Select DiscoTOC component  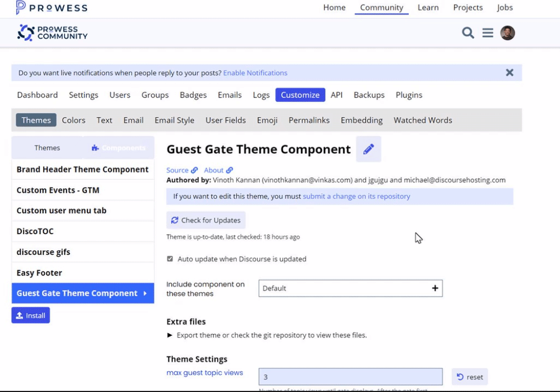pos(83,231)
